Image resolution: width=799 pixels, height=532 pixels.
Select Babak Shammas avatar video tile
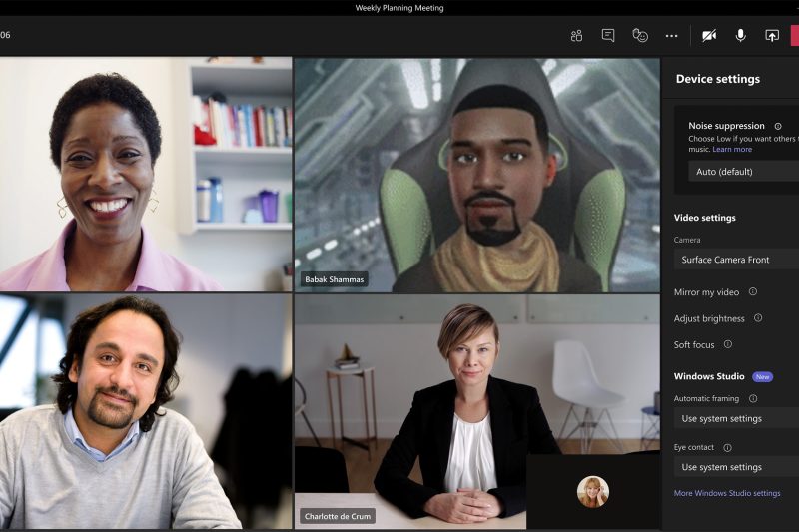476,175
